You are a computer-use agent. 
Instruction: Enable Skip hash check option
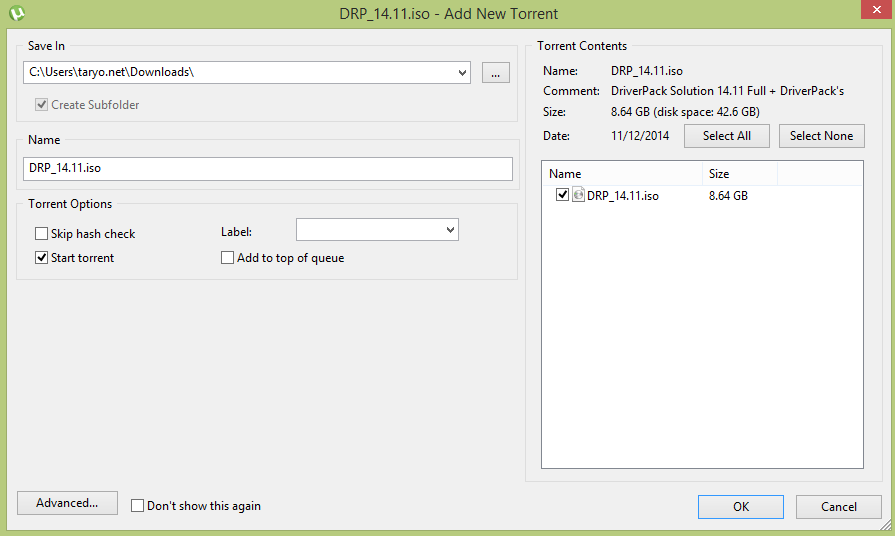pyautogui.click(x=41, y=233)
